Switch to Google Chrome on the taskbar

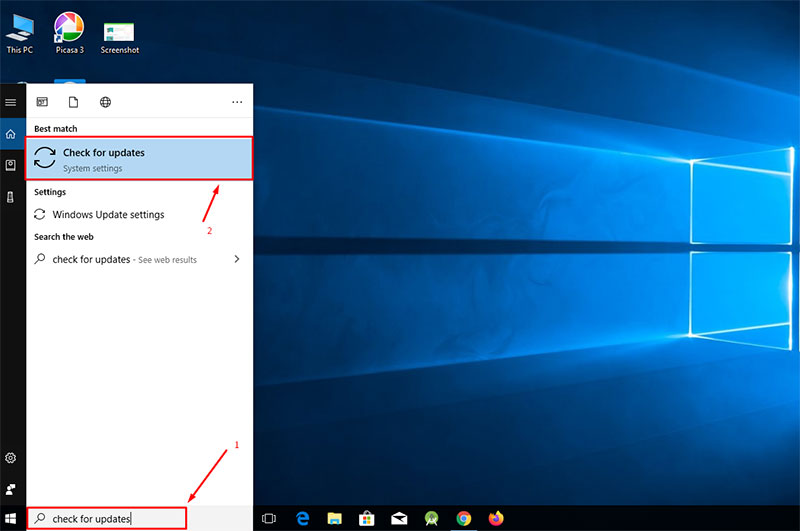point(464,519)
